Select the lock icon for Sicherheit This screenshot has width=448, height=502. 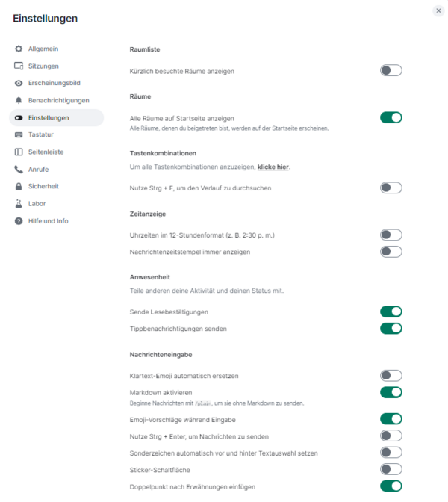click(x=19, y=186)
